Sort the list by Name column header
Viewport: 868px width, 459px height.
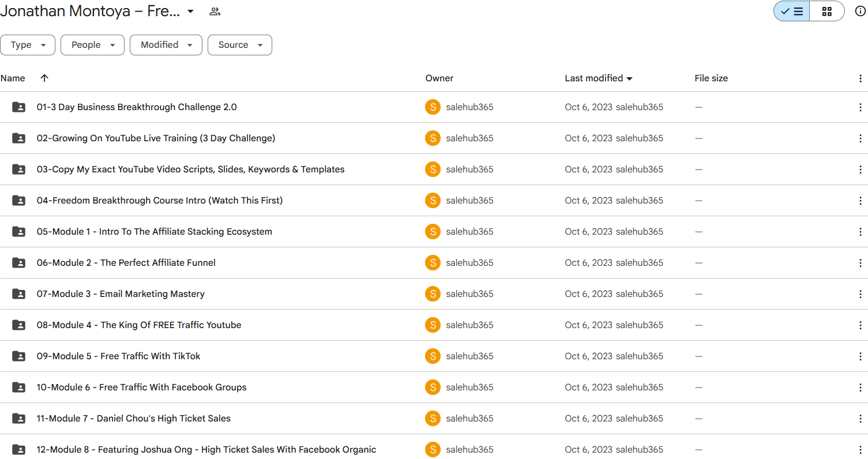tap(13, 78)
